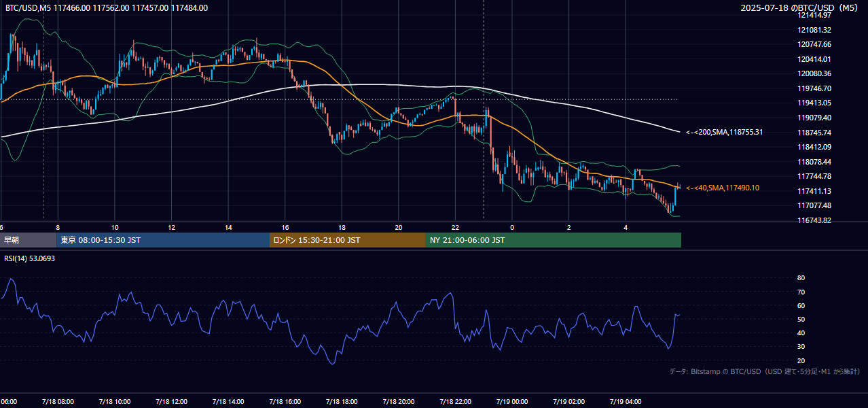Click hour label 22 under the price chart
The width and height of the screenshot is (868, 408).
click(455, 228)
